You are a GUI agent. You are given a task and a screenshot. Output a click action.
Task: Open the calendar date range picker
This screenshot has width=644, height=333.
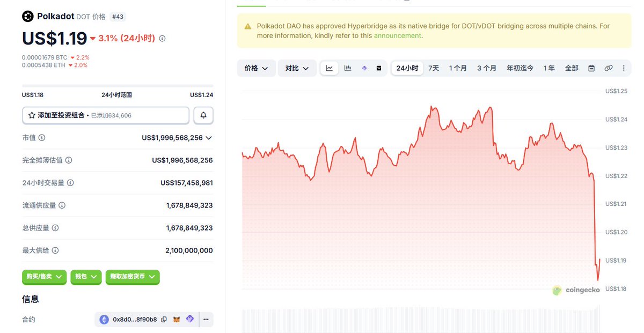[591, 68]
